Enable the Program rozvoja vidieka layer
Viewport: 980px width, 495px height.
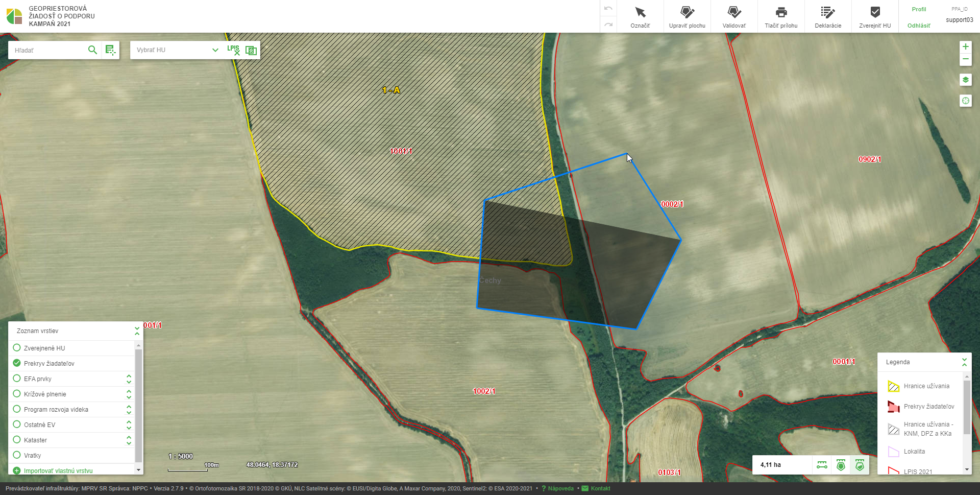17,409
